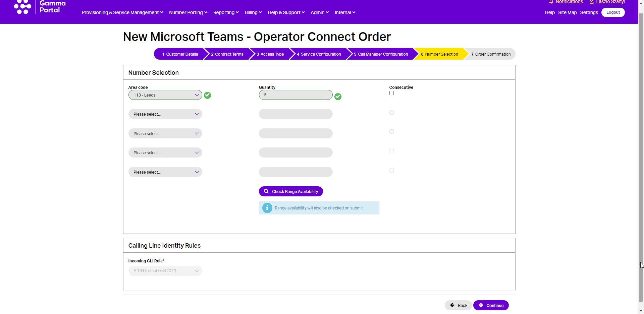Expand Provisioning & Service Management menu
Image resolution: width=644 pixels, height=314 pixels.
tap(122, 12)
